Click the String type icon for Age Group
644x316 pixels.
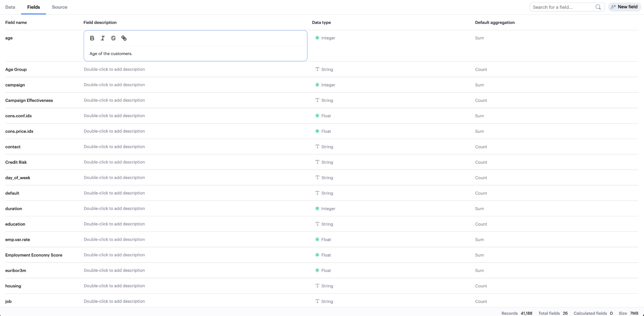click(317, 69)
